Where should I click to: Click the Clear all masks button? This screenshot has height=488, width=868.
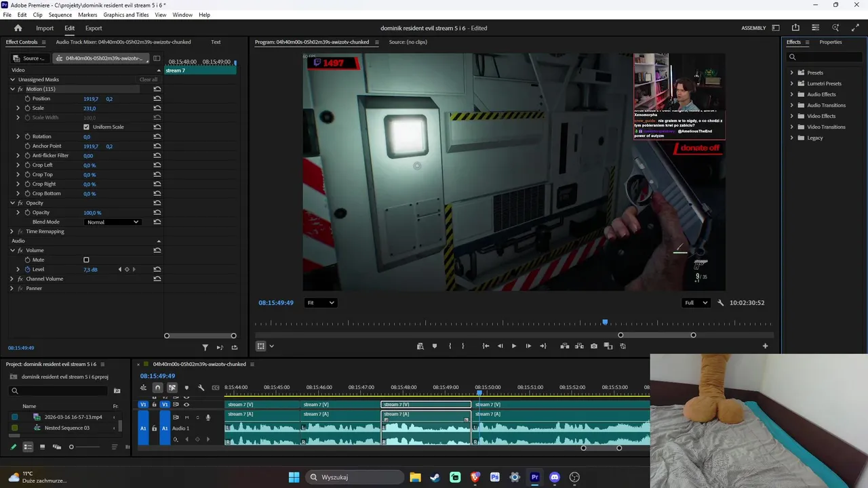[148, 80]
